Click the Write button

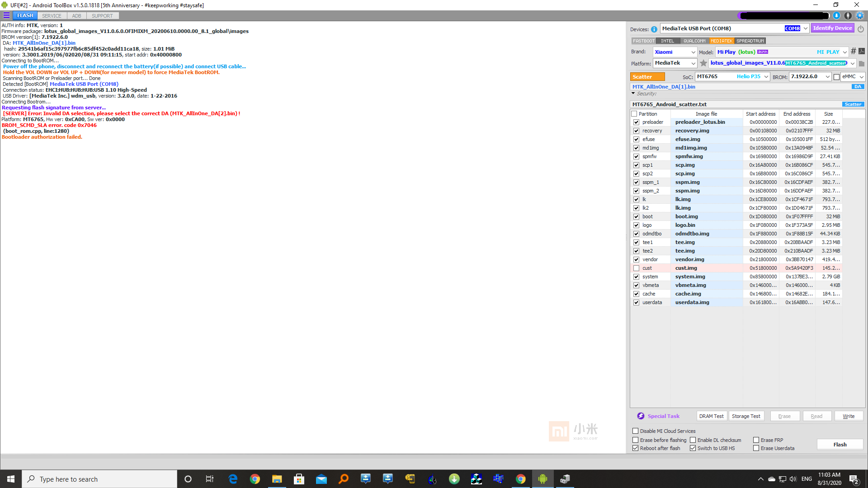(849, 416)
